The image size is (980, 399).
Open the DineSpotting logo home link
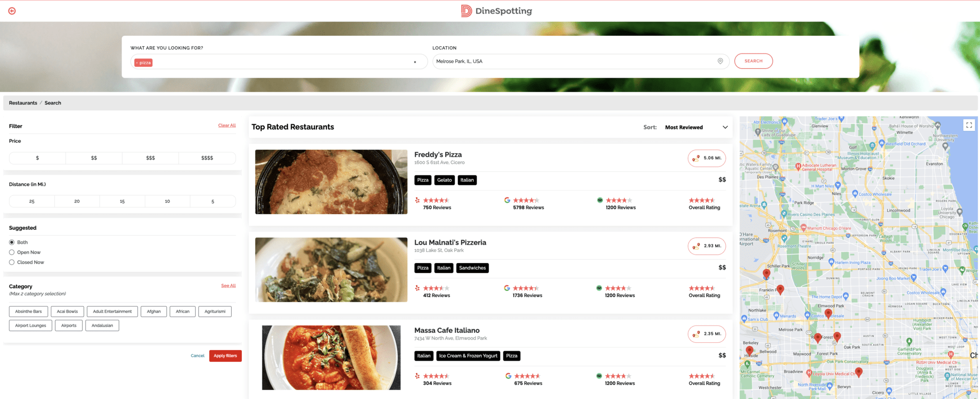click(x=496, y=11)
